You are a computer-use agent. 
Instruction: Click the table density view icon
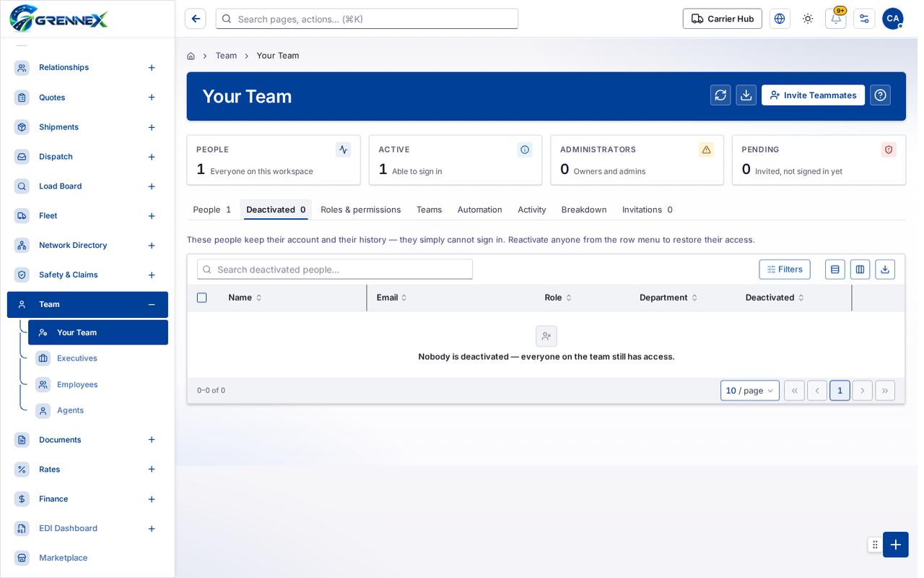(x=835, y=269)
